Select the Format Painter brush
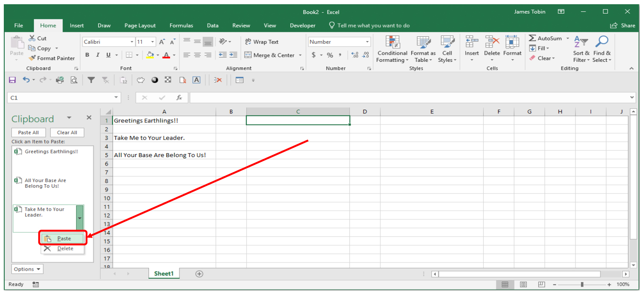Viewport: 644px width, 296px height. (32, 58)
